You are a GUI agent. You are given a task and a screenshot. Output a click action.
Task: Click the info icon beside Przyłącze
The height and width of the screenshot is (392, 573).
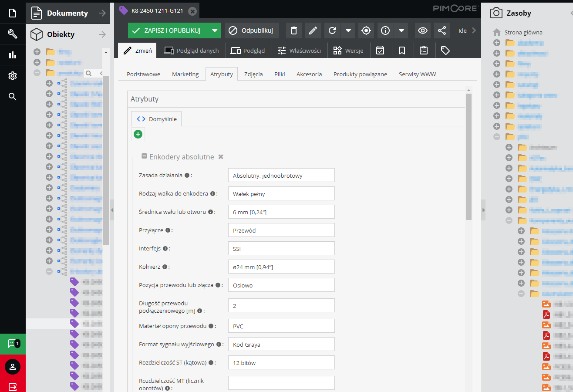pos(168,230)
